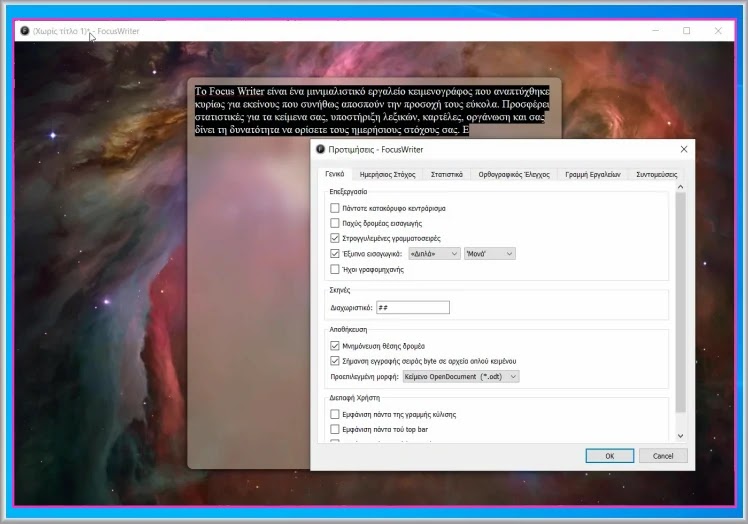Screen dimensions: 748x524
Task: Switch to Στατιστικά tab
Action: (447, 175)
